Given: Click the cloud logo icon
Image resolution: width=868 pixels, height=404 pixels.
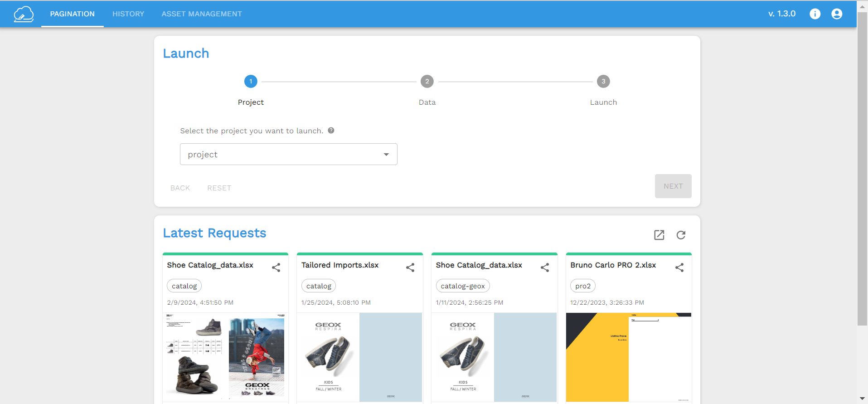Looking at the screenshot, I should [24, 14].
